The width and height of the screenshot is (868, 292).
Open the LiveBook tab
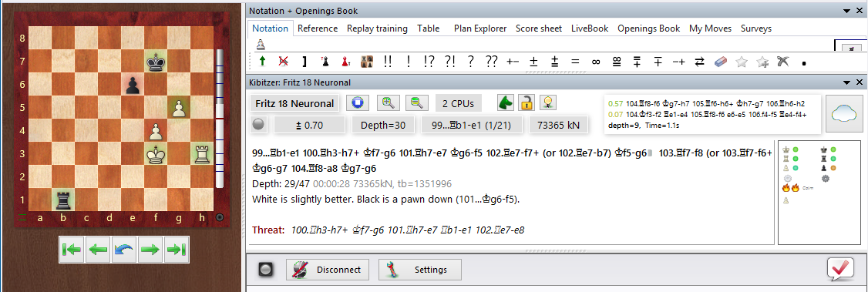(590, 29)
